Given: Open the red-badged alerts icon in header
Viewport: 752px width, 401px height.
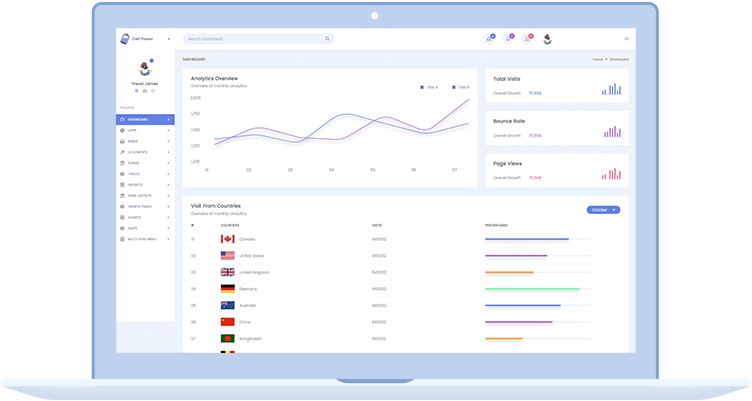Looking at the screenshot, I should tap(528, 39).
